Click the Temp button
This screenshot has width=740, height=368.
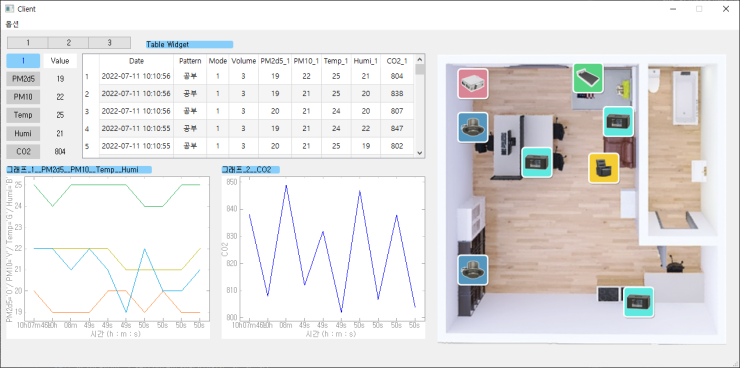click(23, 115)
